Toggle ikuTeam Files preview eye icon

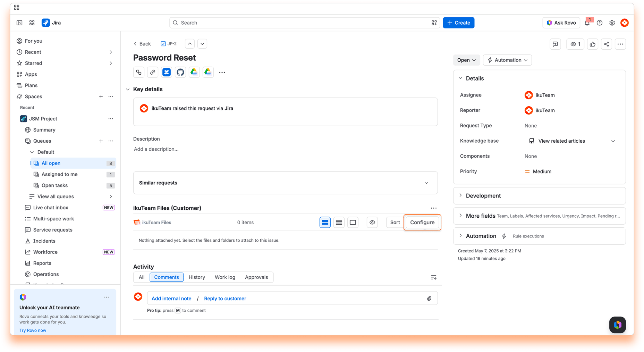pos(372,223)
